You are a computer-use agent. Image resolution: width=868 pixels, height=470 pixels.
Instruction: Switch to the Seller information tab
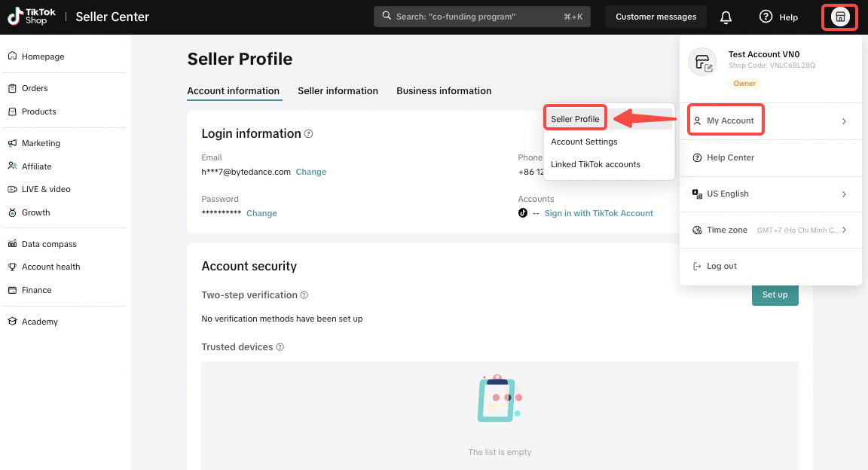point(338,91)
